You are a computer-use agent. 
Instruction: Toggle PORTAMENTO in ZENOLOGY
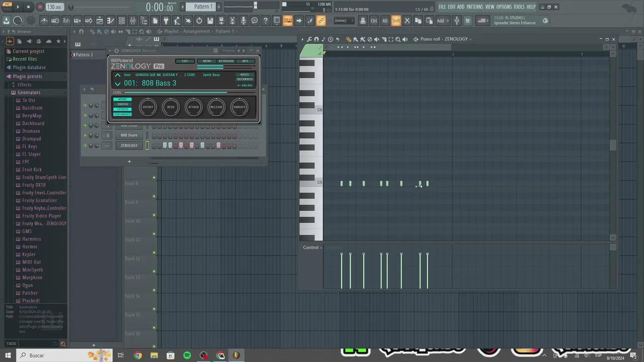[122, 114]
